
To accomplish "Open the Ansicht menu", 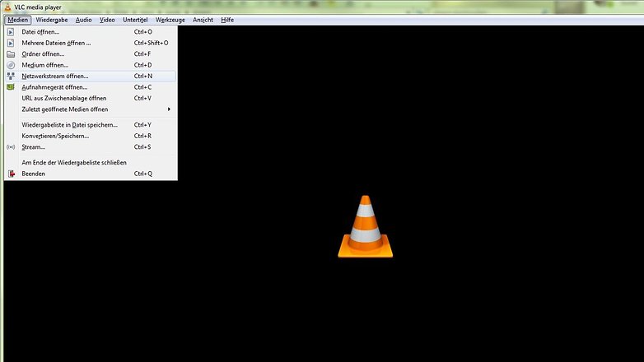I will (203, 20).
